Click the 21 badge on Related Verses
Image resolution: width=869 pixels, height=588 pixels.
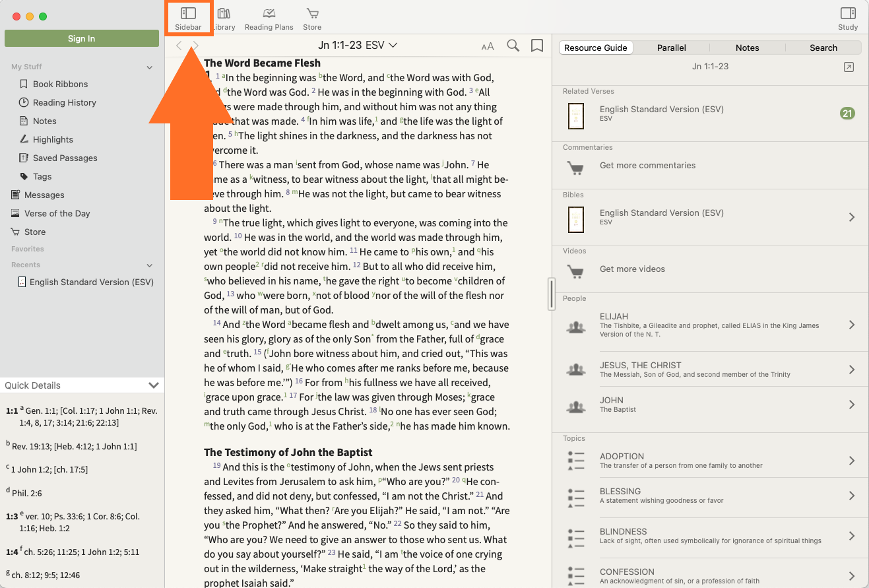click(x=847, y=114)
